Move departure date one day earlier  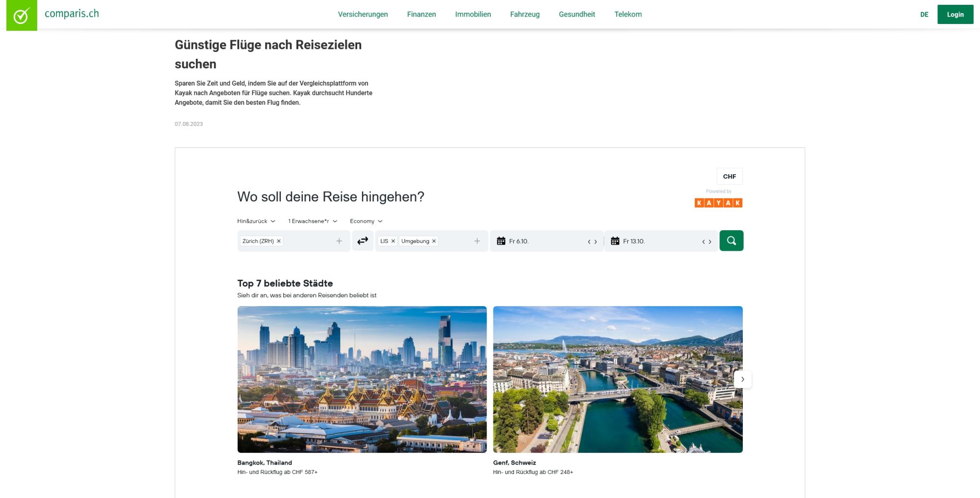tap(589, 241)
